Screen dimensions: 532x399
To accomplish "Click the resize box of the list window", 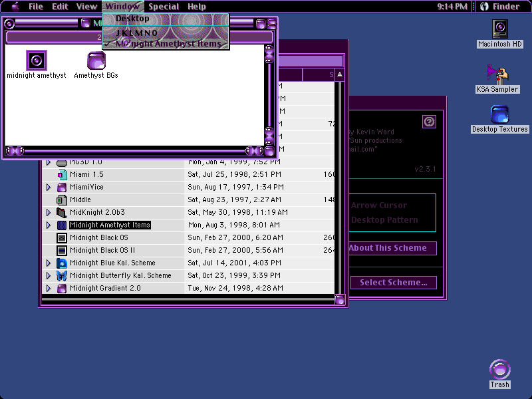I will pos(340,300).
